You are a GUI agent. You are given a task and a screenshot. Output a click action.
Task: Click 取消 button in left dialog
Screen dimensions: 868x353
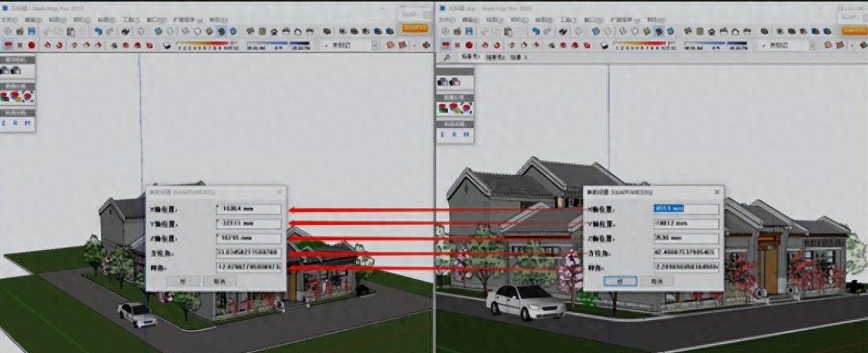point(218,281)
